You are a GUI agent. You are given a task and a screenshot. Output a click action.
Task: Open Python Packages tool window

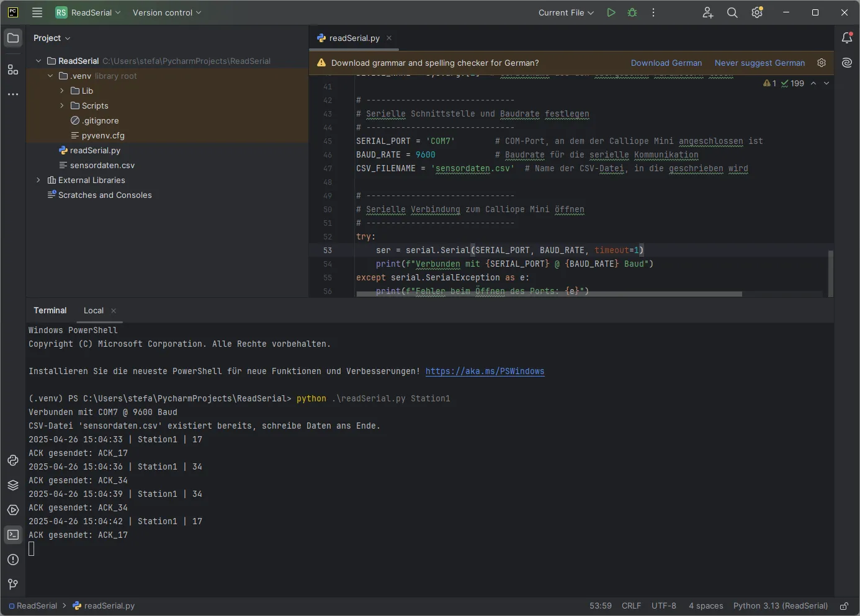13,485
